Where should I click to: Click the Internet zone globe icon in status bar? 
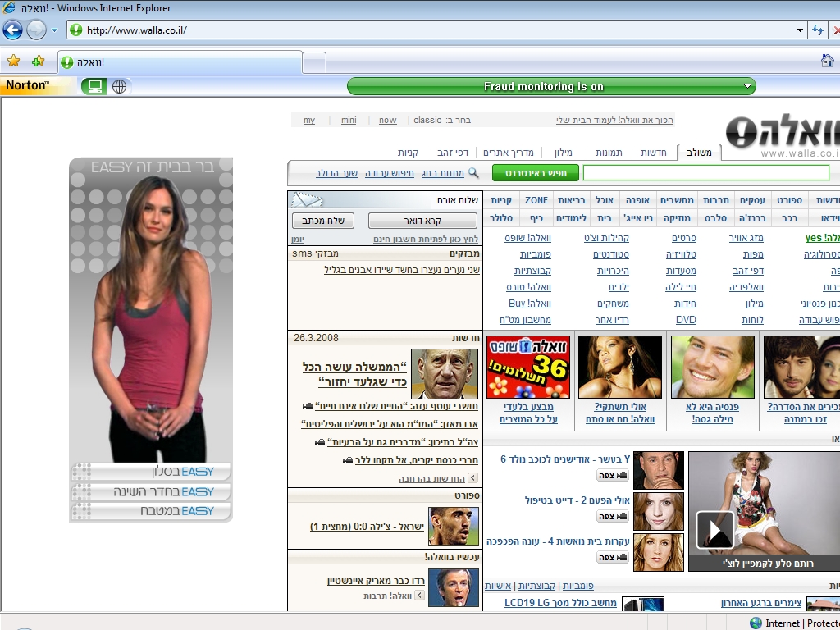click(x=756, y=623)
